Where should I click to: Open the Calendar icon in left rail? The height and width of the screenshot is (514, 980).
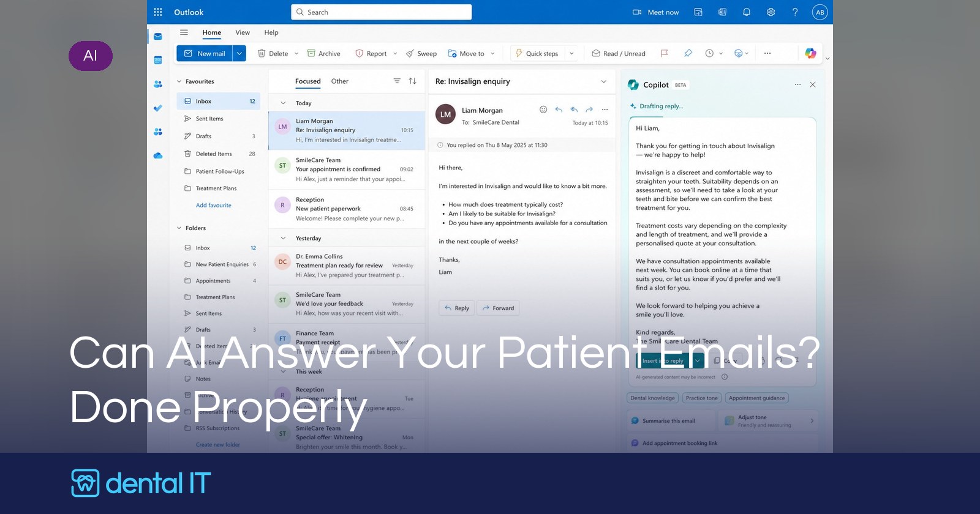158,60
